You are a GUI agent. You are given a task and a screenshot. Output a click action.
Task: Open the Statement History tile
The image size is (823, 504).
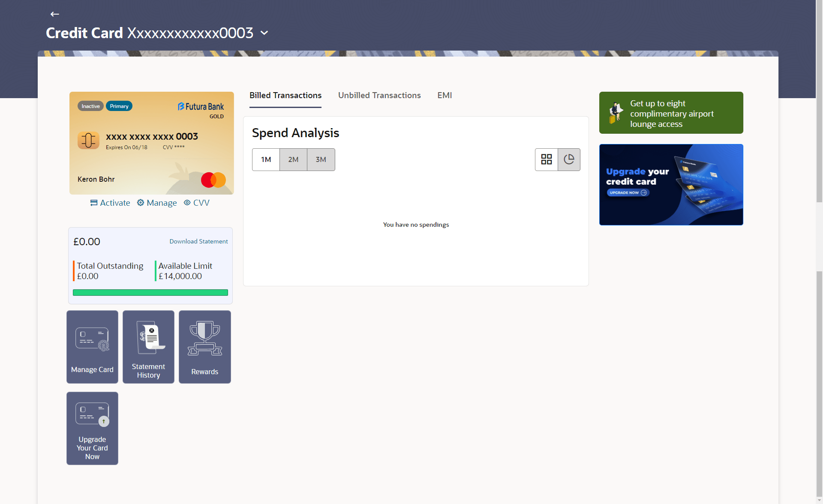pyautogui.click(x=148, y=347)
